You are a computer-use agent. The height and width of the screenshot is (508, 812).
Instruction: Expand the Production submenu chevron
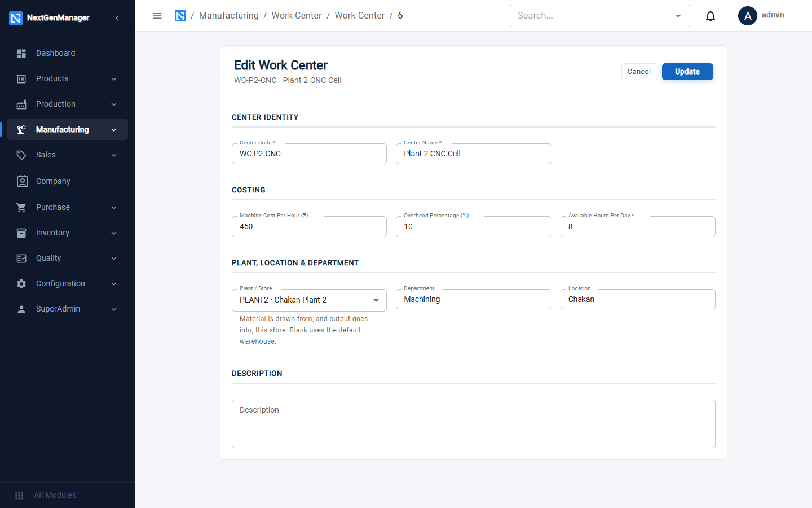(x=114, y=104)
